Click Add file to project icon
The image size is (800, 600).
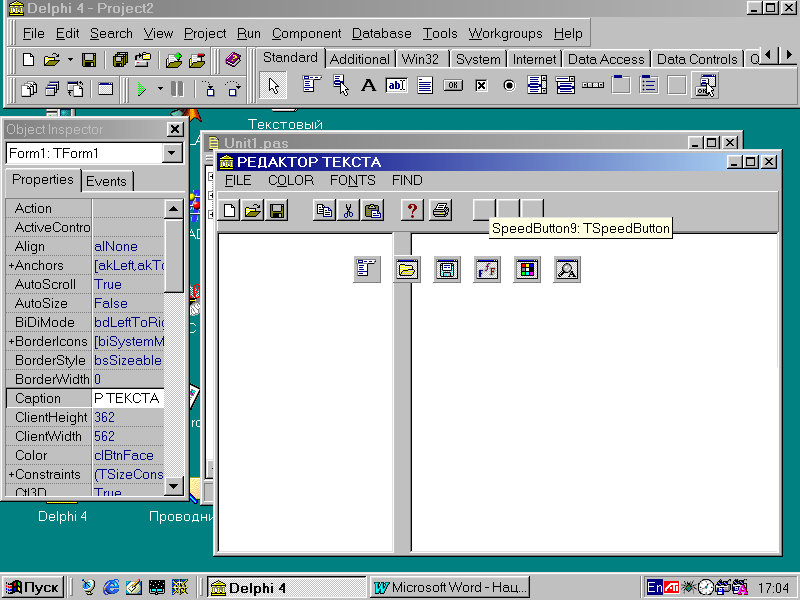pyautogui.click(x=174, y=60)
